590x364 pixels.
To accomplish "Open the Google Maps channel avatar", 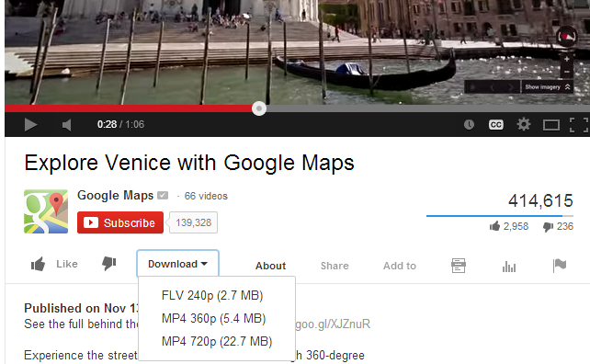I will pyautogui.click(x=46, y=211).
